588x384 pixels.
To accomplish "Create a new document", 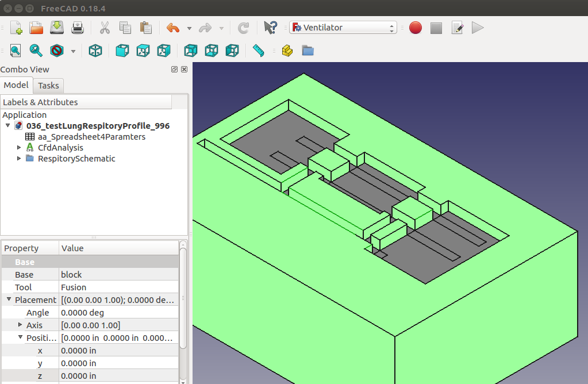I will 16,28.
